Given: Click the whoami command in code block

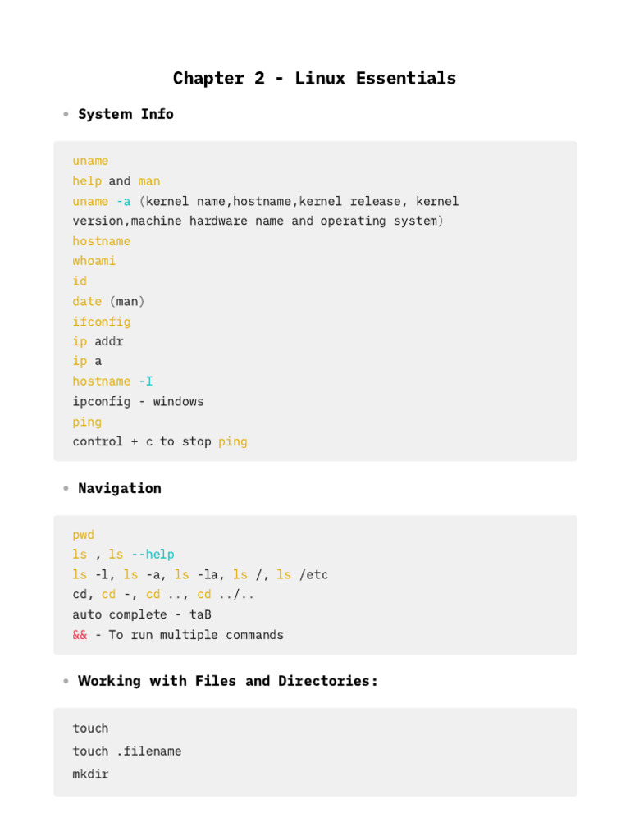Looking at the screenshot, I should click(x=94, y=261).
